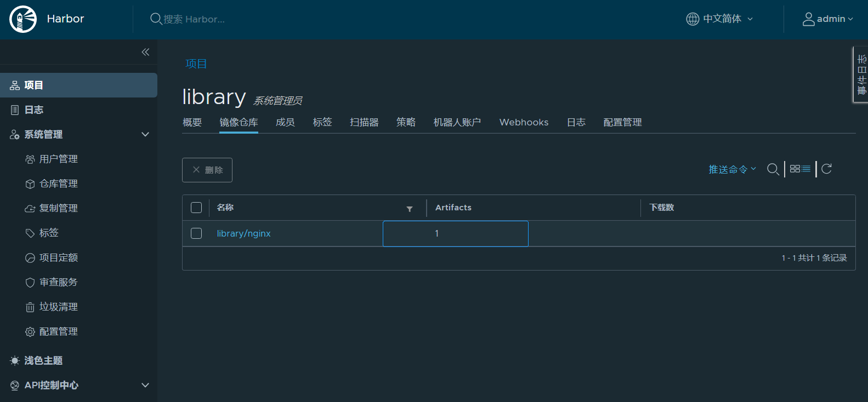The image size is (868, 402).
Task: Open the Scanner (扫描器) tab
Action: pos(364,122)
